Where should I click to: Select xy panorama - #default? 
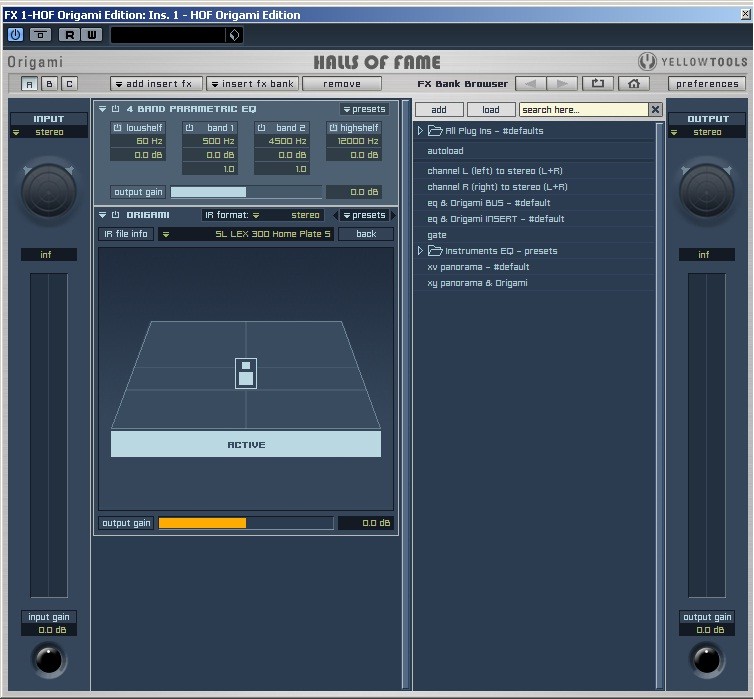(x=534, y=267)
